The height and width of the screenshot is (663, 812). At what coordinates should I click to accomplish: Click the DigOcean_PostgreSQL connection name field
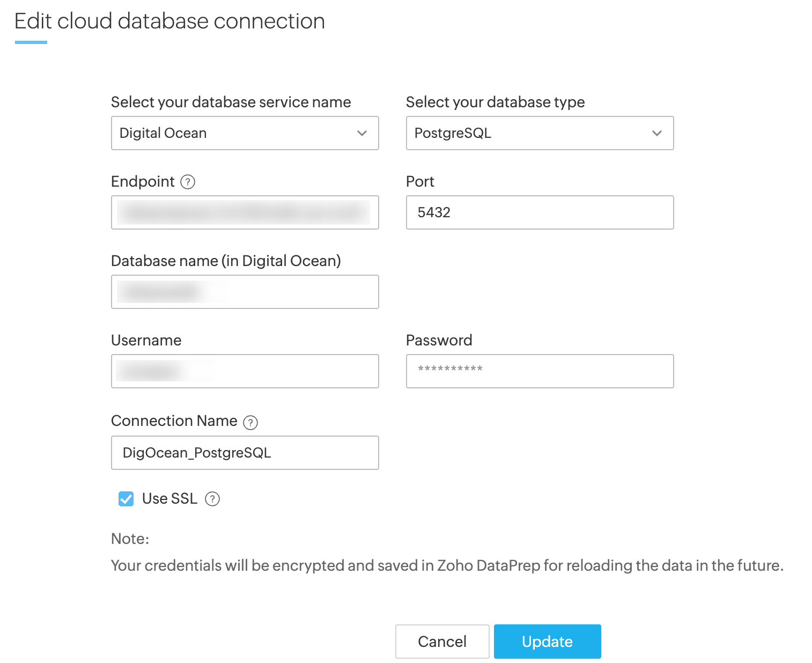(245, 453)
